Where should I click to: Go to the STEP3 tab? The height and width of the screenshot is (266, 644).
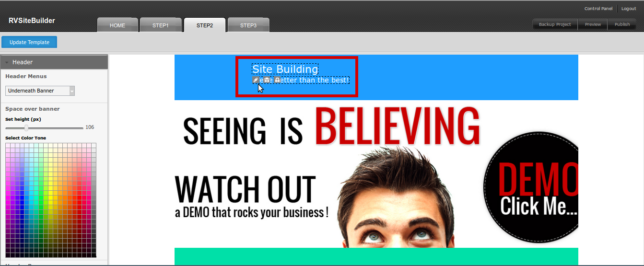(248, 25)
